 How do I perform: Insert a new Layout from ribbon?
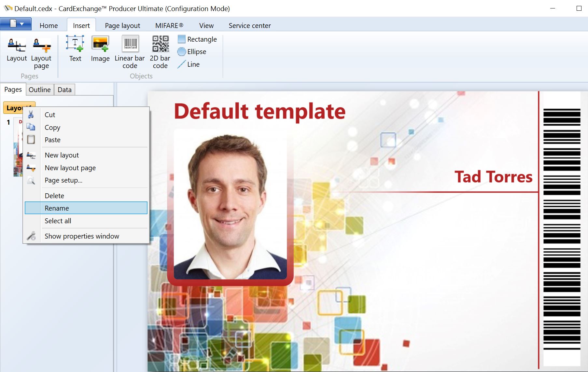pyautogui.click(x=17, y=50)
